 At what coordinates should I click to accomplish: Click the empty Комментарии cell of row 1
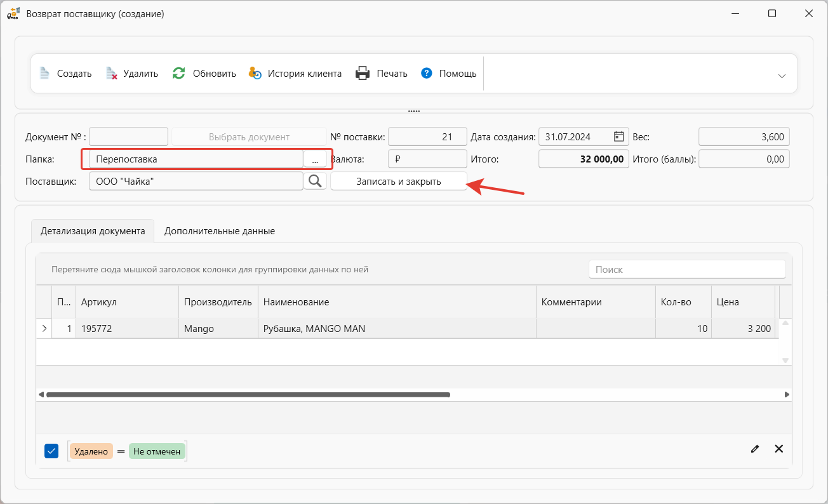[x=596, y=328]
